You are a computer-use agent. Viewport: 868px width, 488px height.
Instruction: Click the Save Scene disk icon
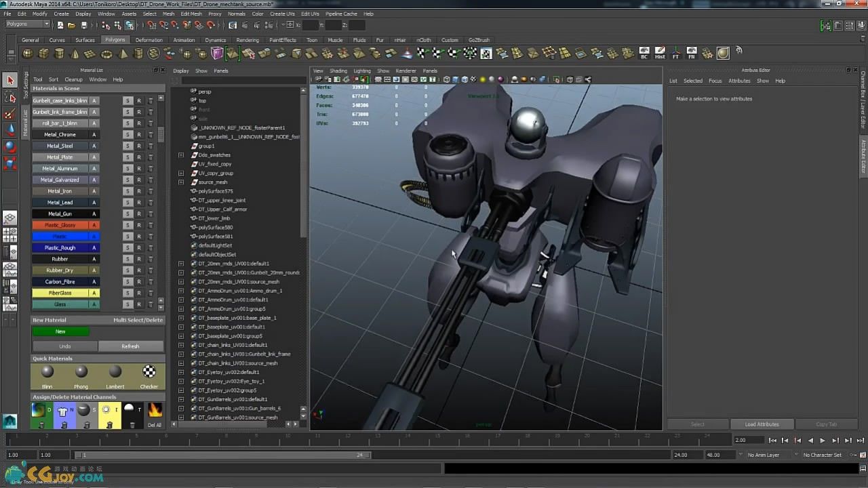[x=83, y=25]
